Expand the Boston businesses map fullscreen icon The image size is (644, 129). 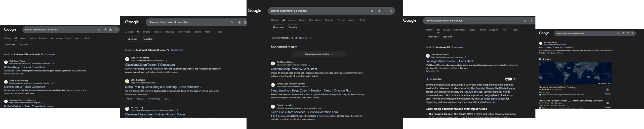pos(609,65)
